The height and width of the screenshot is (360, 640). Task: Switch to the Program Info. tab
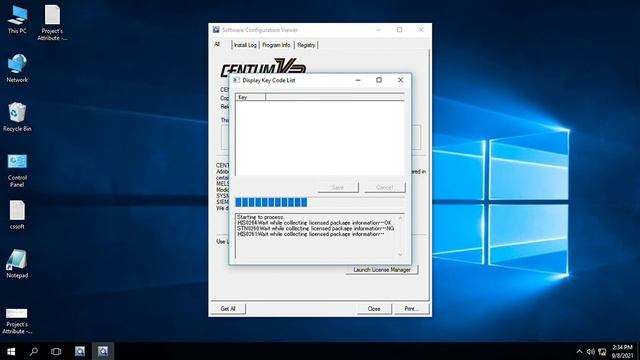coord(276,45)
